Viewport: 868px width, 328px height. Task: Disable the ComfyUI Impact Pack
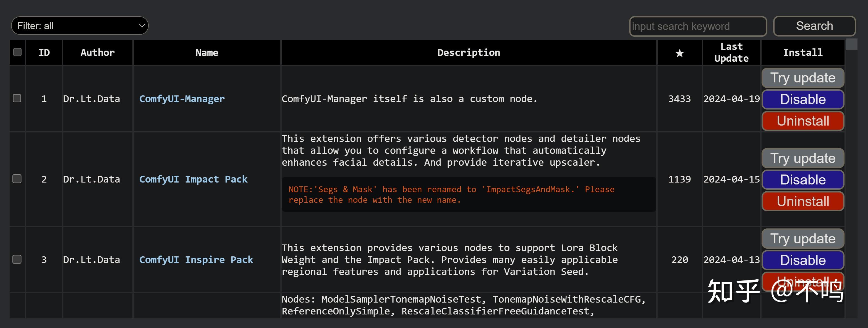tap(802, 180)
